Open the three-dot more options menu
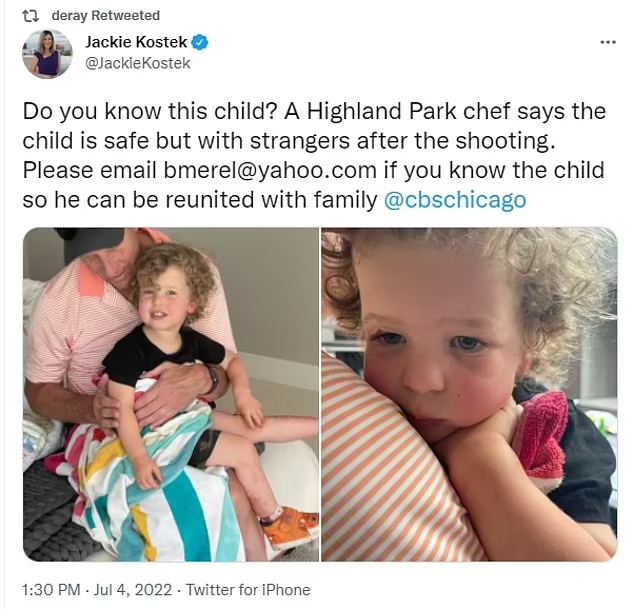 click(x=608, y=42)
